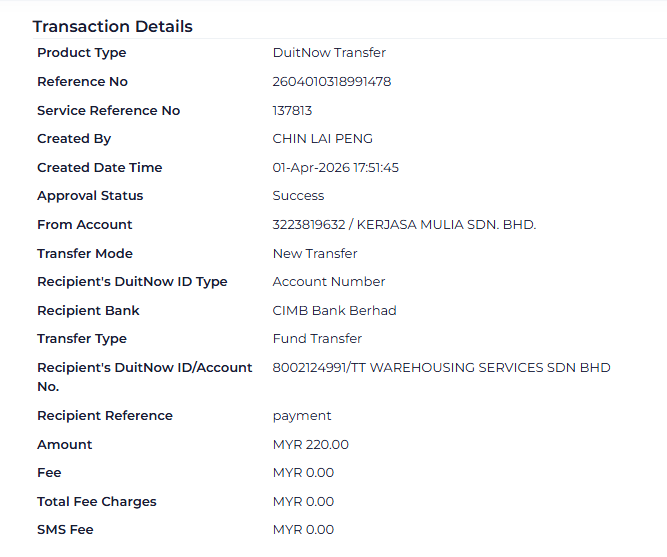Click the Fund Transfer type value
The height and width of the screenshot is (557, 667).
(x=317, y=339)
